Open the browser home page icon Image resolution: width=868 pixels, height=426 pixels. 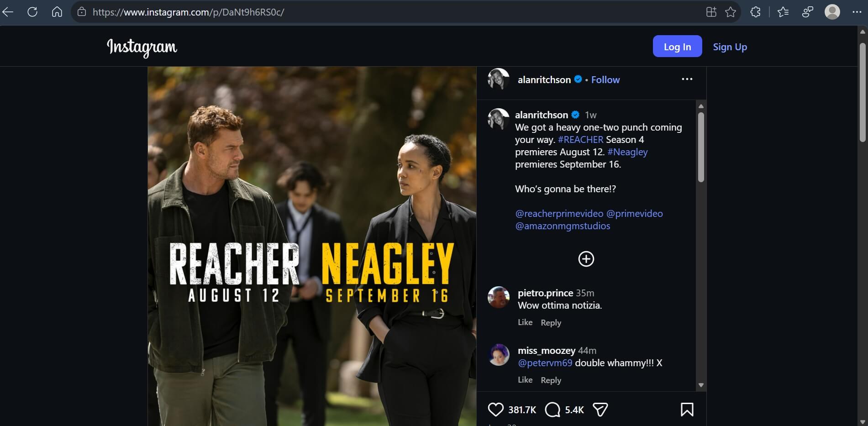tap(57, 12)
